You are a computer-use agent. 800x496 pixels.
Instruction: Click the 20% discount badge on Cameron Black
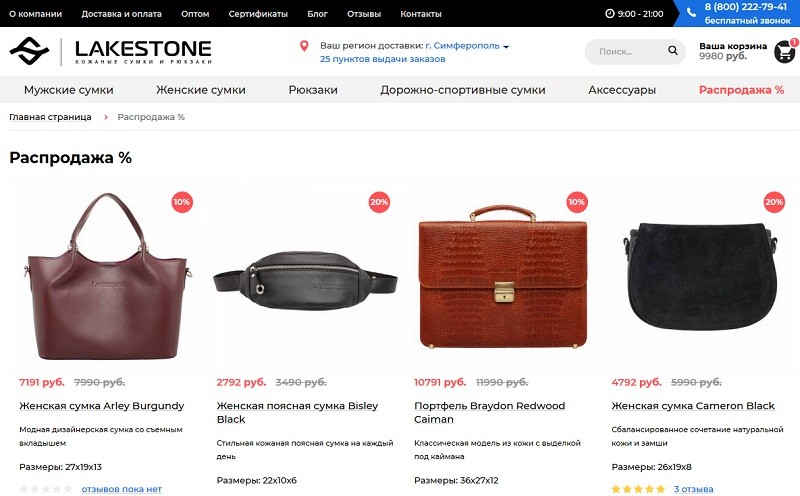pyautogui.click(x=774, y=202)
